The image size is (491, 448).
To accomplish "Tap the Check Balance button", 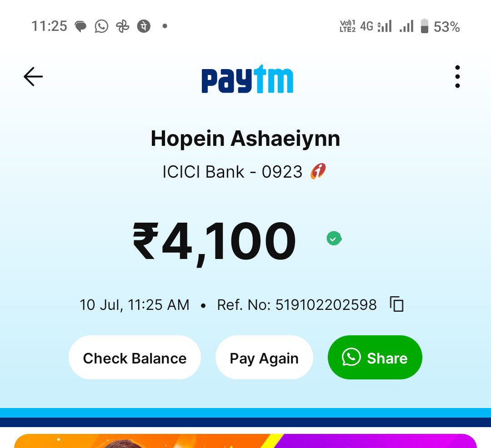I will (x=135, y=358).
